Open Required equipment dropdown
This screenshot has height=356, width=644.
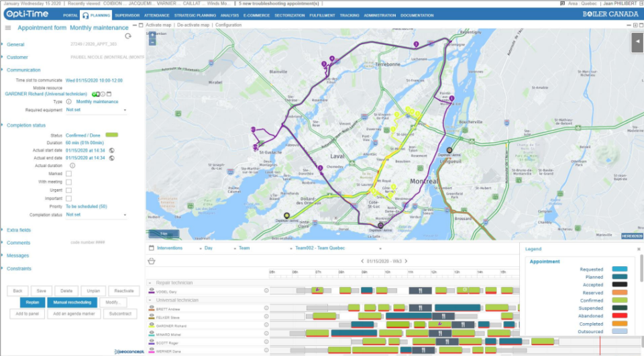[96, 110]
